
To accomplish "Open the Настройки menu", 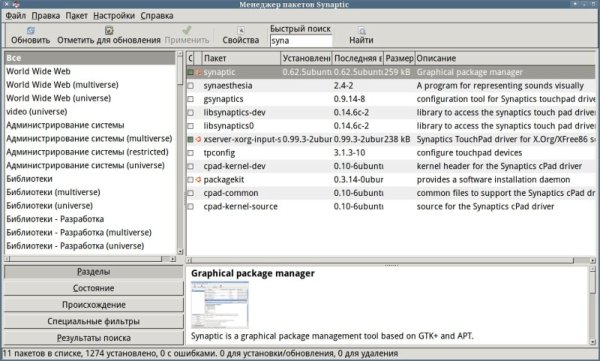I will click(x=114, y=16).
